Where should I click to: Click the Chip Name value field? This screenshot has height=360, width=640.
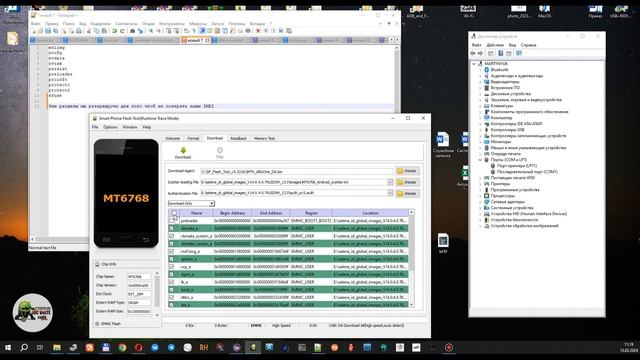click(139, 277)
